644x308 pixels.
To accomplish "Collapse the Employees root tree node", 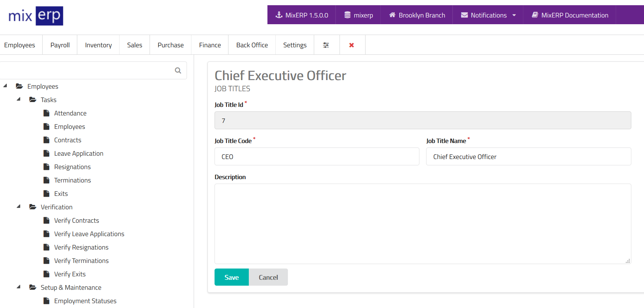I will (5, 86).
